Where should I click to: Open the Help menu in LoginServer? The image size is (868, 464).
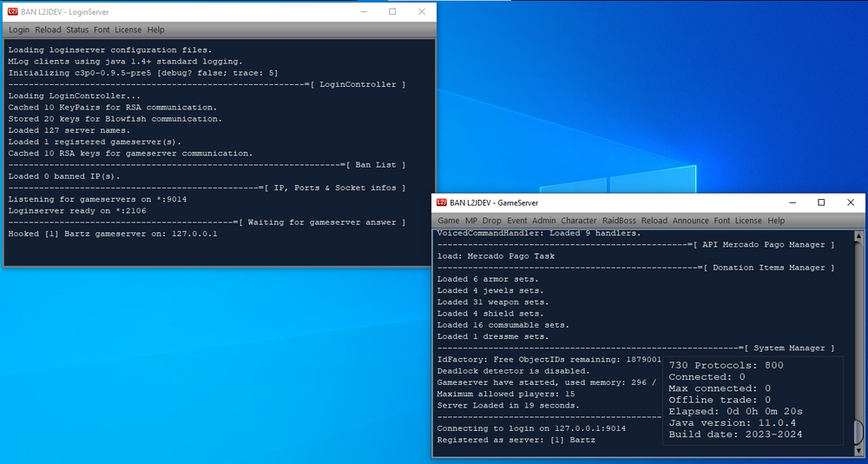point(155,30)
